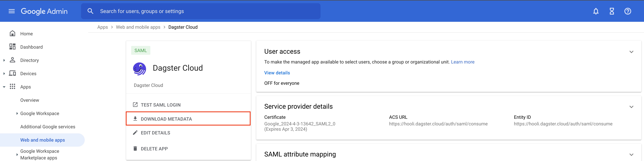This screenshot has width=644, height=161.
Task: Click the Test SAML Login external-link icon
Action: [135, 105]
